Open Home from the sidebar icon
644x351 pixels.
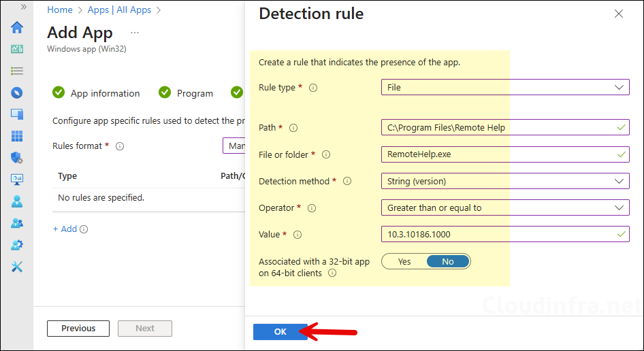point(17,27)
